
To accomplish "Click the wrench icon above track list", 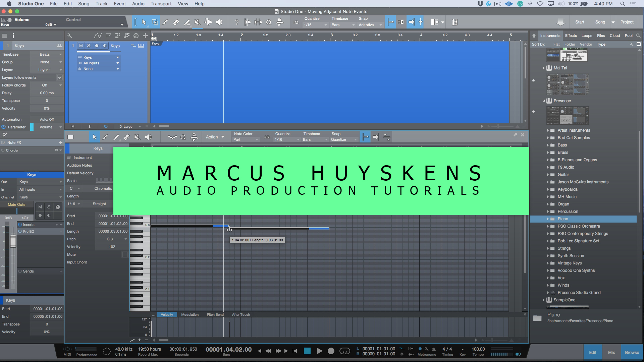I will [69, 36].
